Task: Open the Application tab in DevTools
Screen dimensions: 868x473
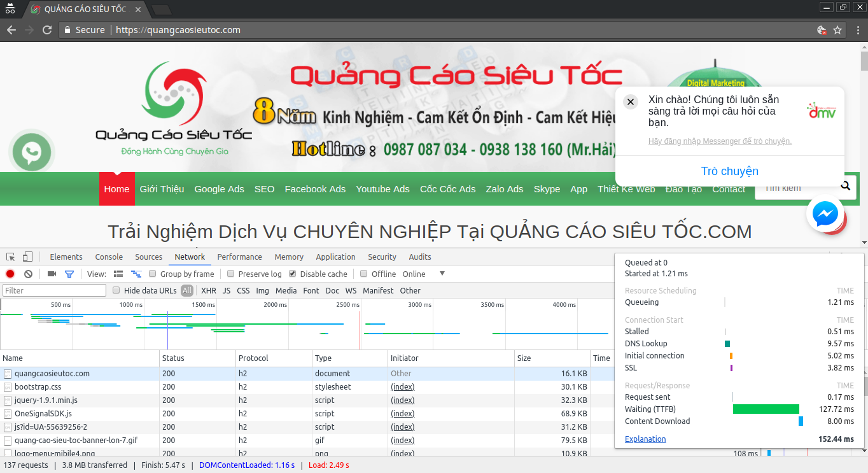Action: pos(335,257)
